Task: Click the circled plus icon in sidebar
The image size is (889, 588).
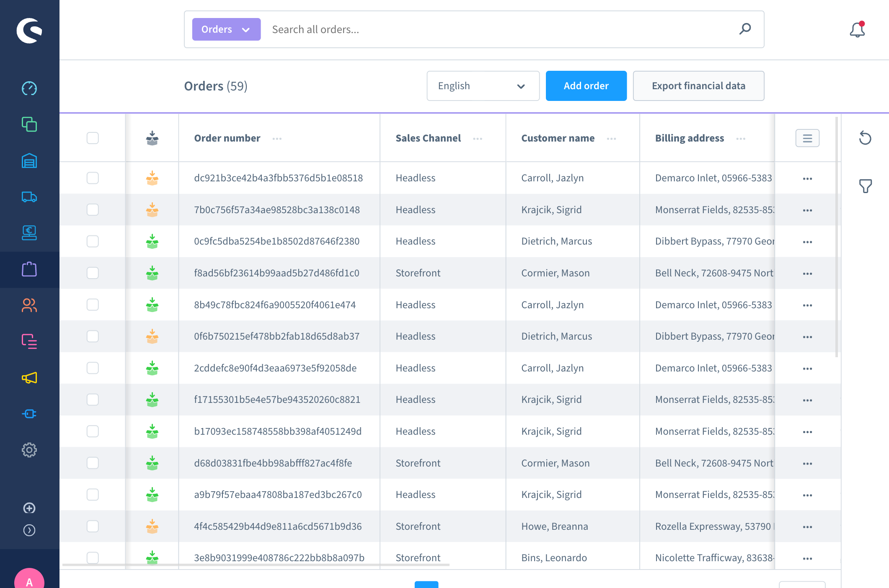Action: point(29,508)
